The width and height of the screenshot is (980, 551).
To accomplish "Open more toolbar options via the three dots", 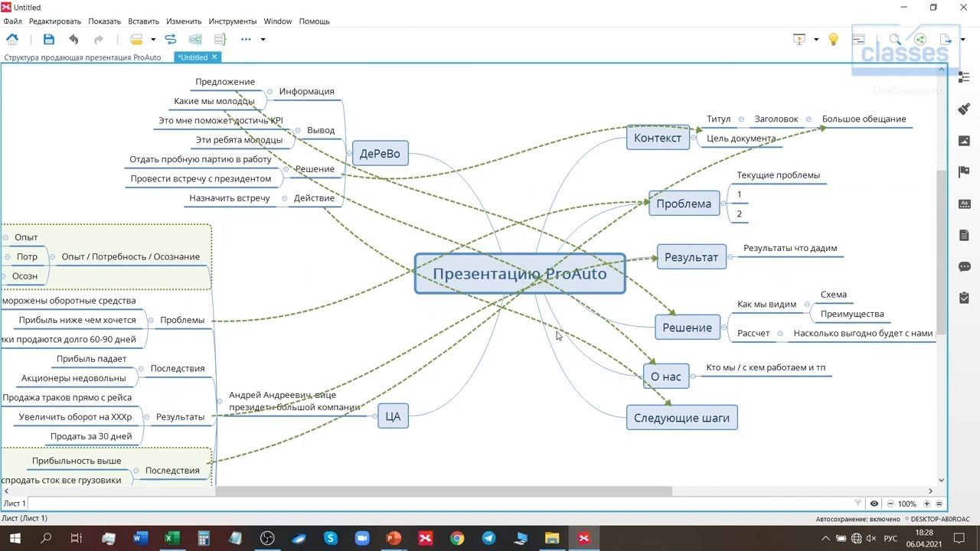I will coord(246,39).
